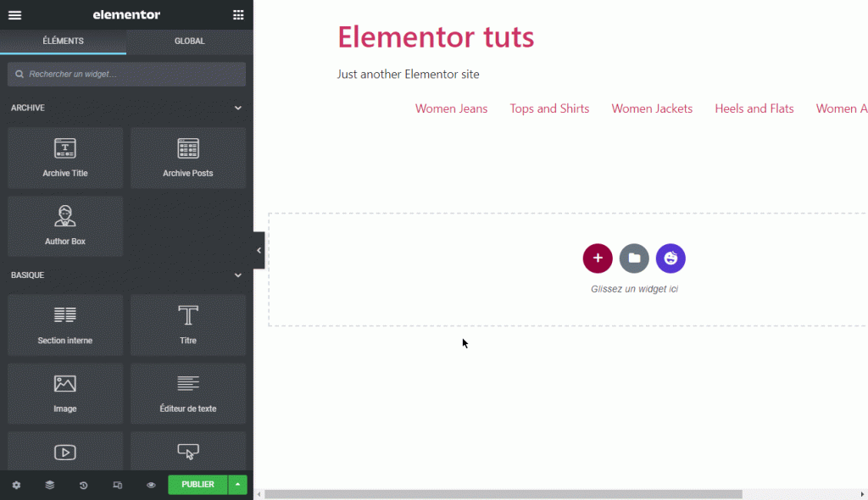Select the Titre heading widget
The height and width of the screenshot is (500, 868).
[188, 325]
